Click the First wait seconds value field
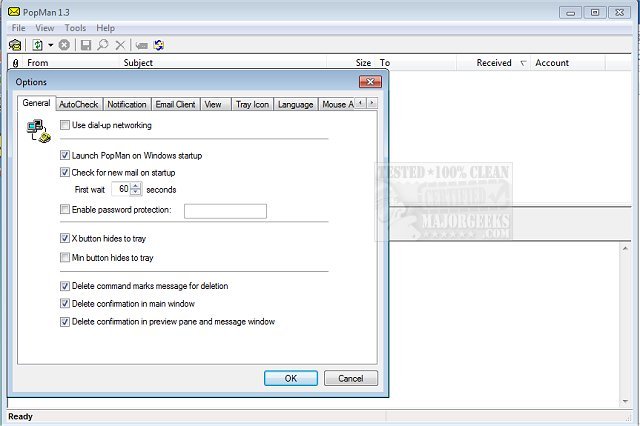 (122, 189)
